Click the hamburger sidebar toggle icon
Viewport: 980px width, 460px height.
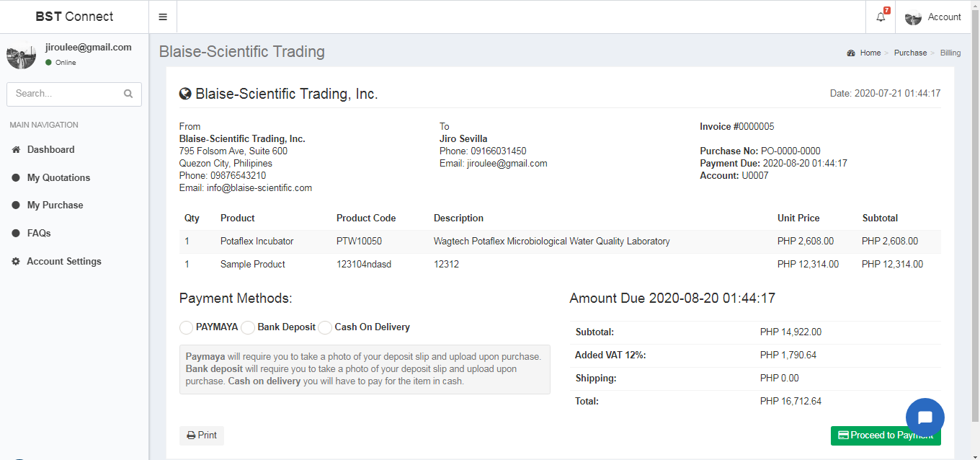click(163, 17)
